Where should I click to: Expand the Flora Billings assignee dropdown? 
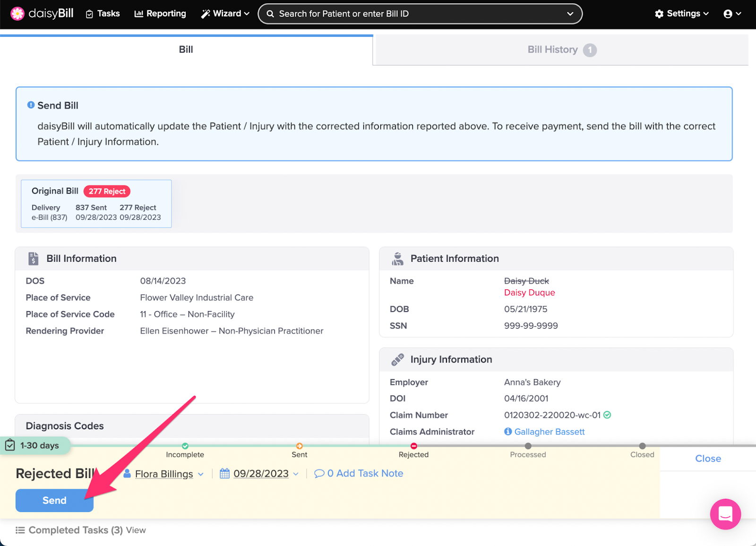tap(201, 474)
